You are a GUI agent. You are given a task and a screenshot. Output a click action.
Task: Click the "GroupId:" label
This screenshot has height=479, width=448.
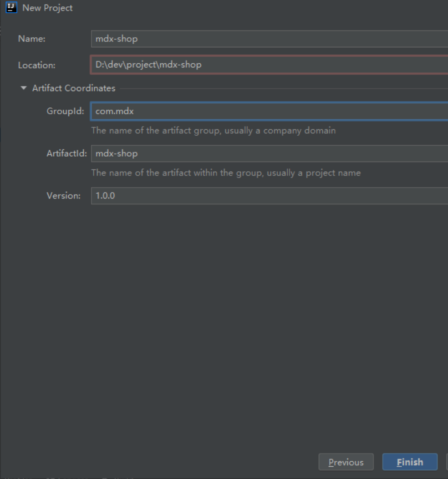65,111
